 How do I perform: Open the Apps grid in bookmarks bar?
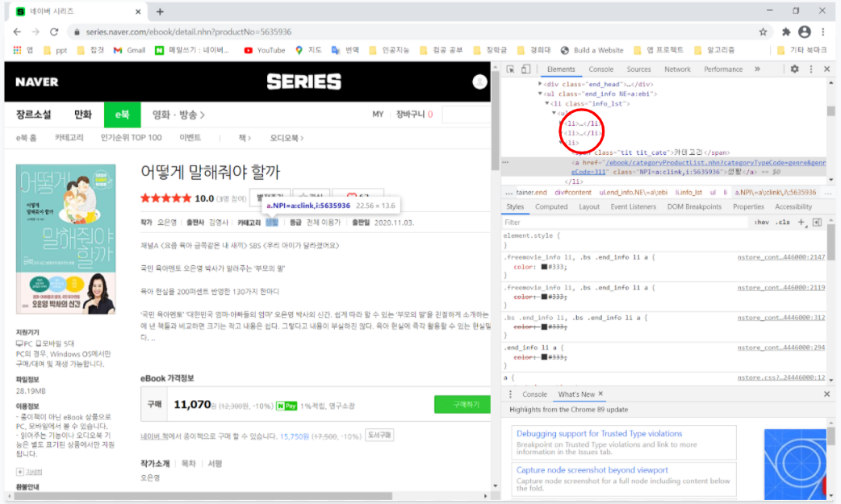[x=18, y=50]
